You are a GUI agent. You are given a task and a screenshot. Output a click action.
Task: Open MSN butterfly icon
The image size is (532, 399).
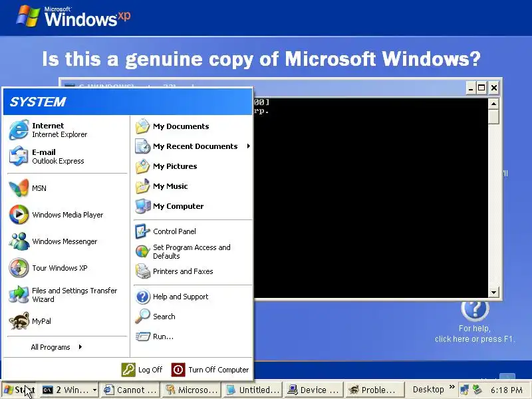(19, 188)
